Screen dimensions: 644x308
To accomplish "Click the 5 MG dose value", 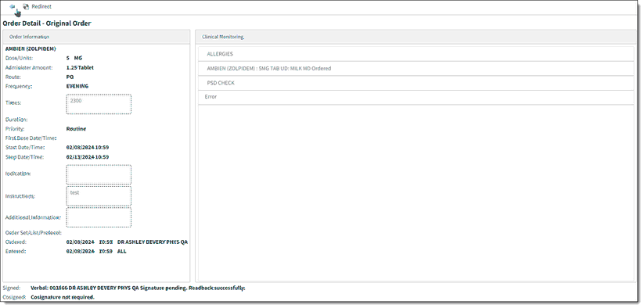I will pyautogui.click(x=74, y=58).
